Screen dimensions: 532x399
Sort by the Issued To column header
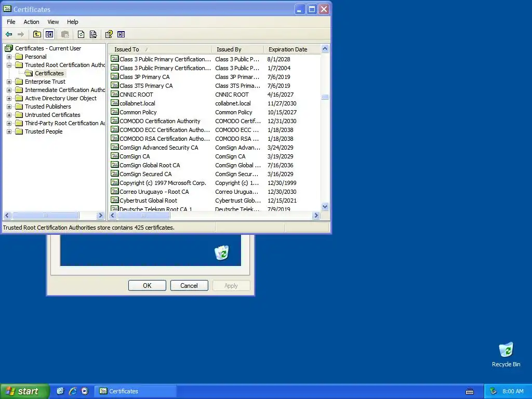pos(160,49)
